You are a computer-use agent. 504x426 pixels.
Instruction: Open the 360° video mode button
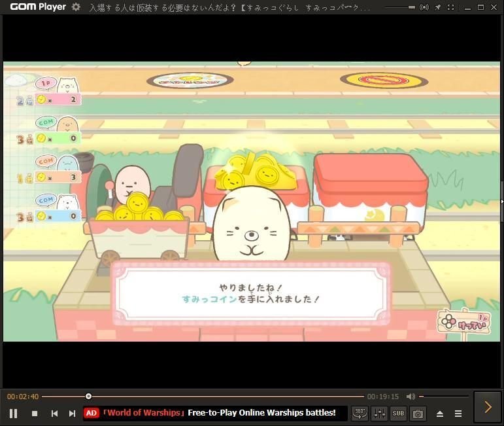click(360, 414)
